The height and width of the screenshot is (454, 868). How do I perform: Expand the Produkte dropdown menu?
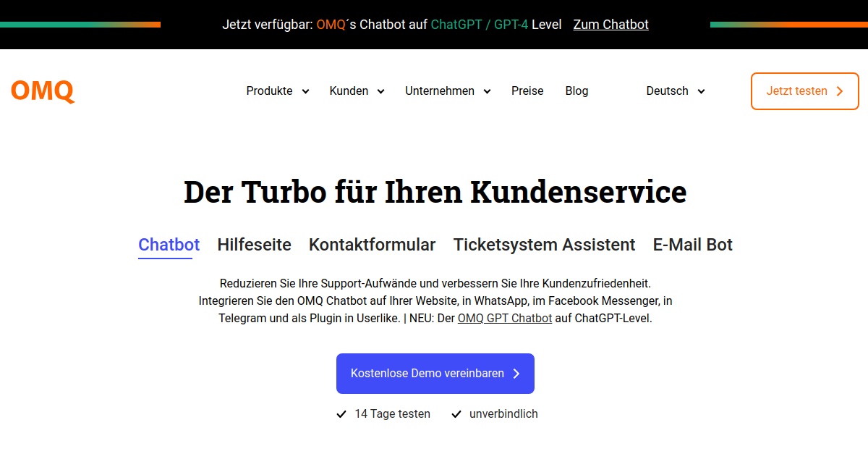click(278, 91)
